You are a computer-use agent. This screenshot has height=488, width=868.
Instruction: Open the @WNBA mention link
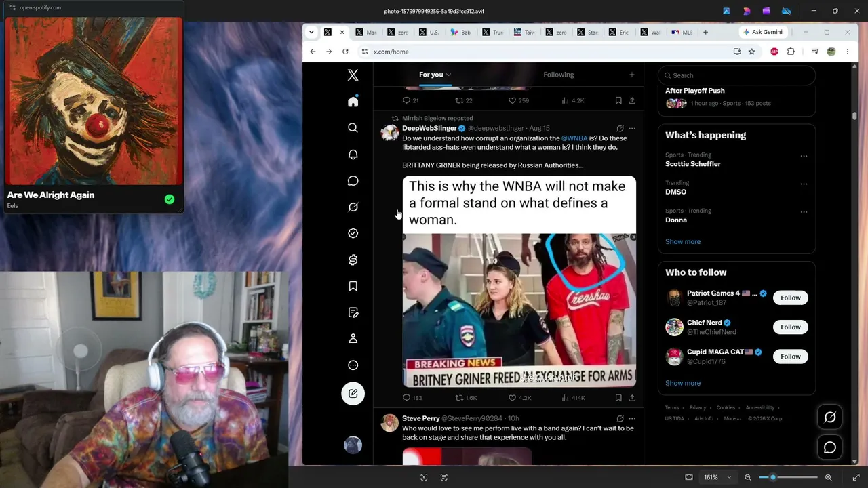574,138
